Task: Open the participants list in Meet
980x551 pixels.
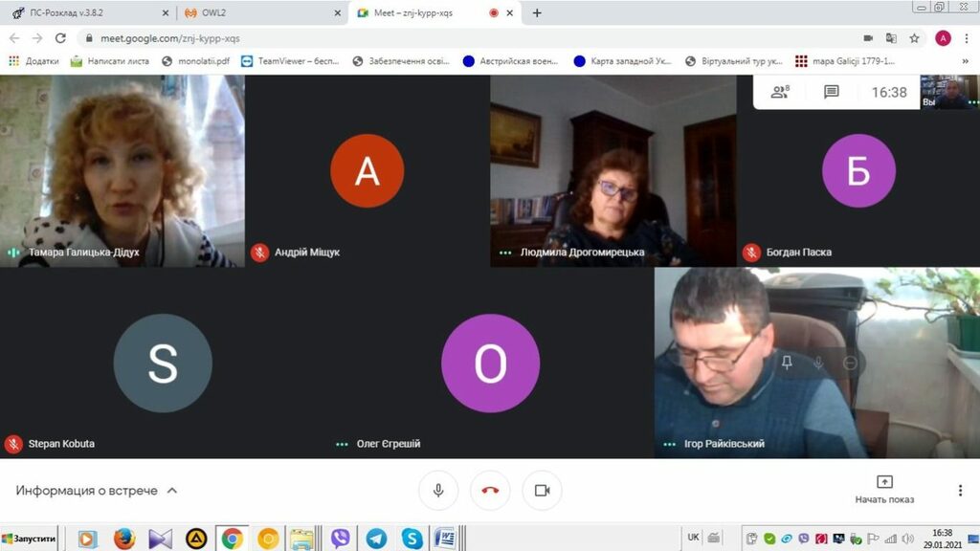Action: pyautogui.click(x=780, y=92)
